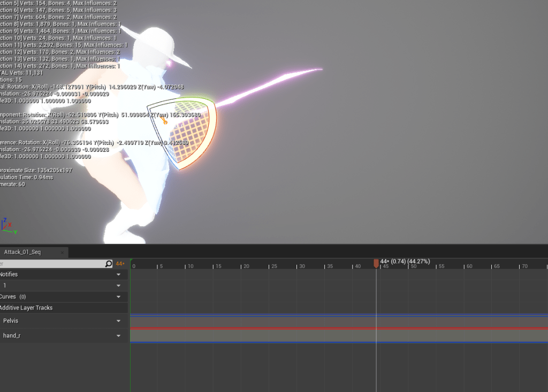Click frame 0 on the timeline ruler
548x392 pixels.
coord(134,266)
